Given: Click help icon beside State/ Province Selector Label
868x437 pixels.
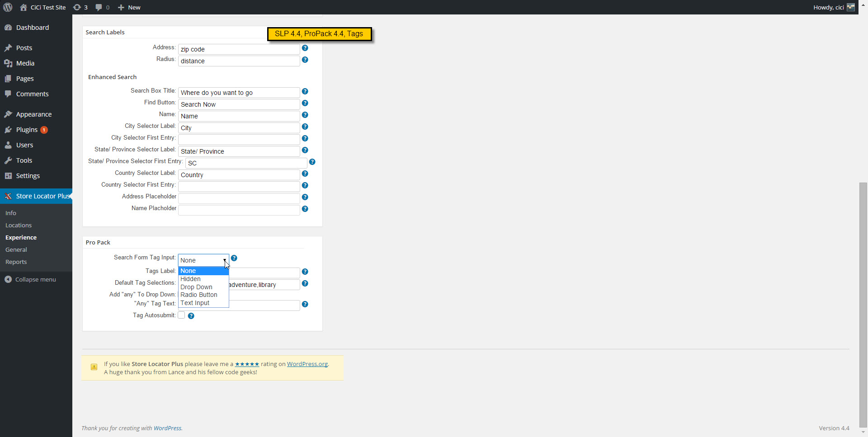Looking at the screenshot, I should [x=305, y=150].
